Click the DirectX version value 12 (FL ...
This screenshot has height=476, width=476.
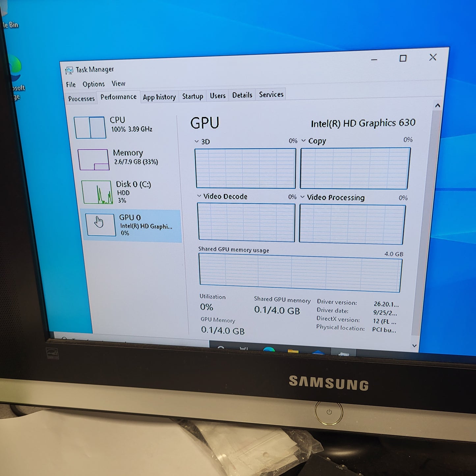pyautogui.click(x=384, y=321)
